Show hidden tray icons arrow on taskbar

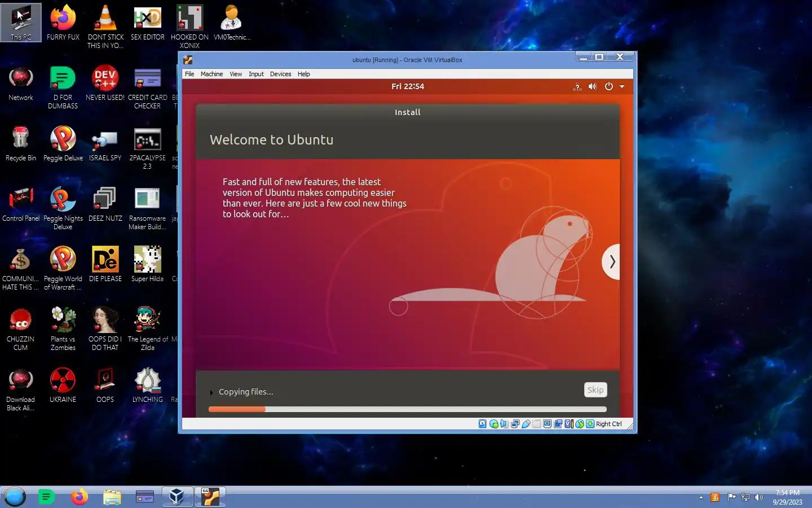pos(701,497)
